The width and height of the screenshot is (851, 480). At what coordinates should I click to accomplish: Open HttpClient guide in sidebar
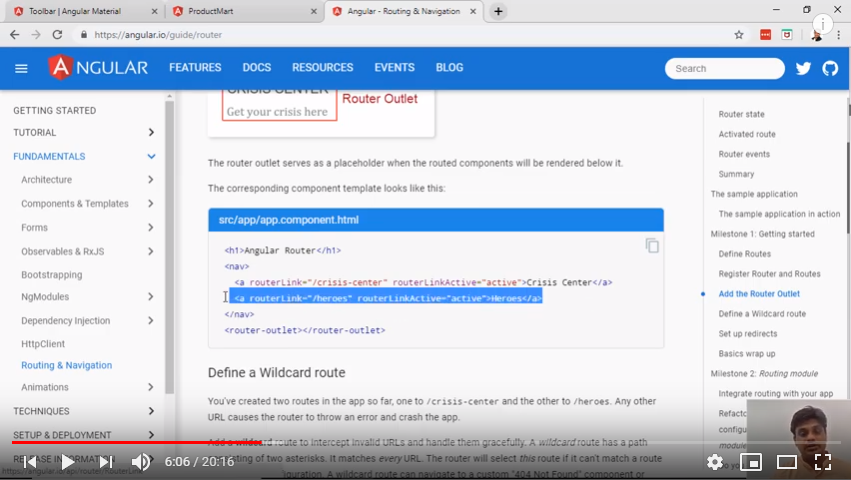point(43,343)
